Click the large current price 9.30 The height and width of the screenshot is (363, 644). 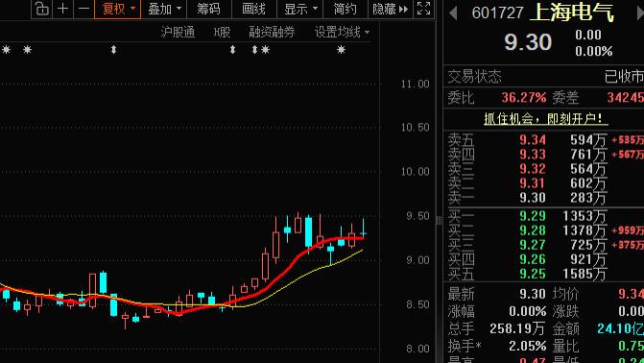528,42
